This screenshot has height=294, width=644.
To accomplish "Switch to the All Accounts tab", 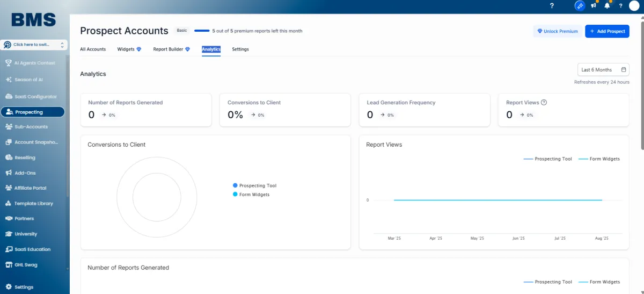I will coord(93,49).
